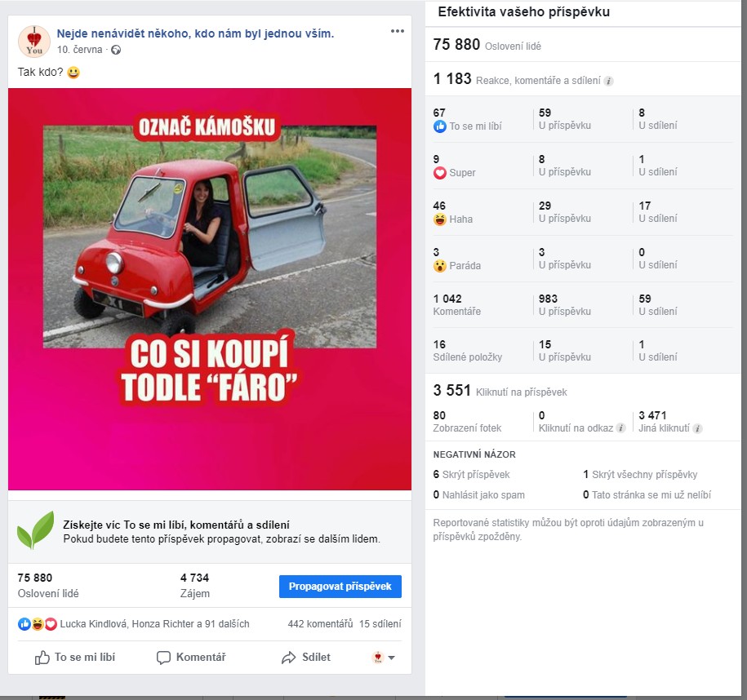Viewport: 747px width, 700px height.
Task: Click the Haha reaction icon in stats
Action: point(440,219)
